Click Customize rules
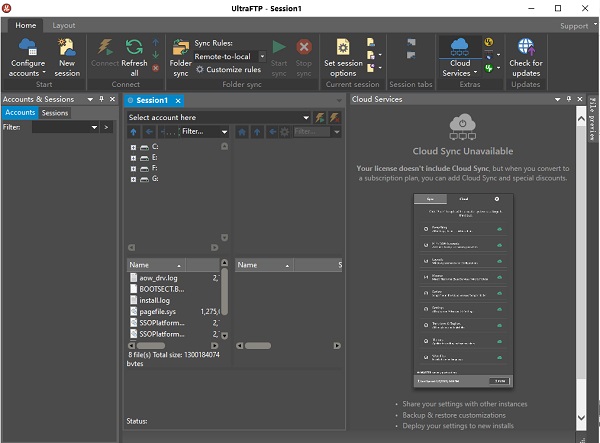The width and height of the screenshot is (600, 443). pos(228,69)
